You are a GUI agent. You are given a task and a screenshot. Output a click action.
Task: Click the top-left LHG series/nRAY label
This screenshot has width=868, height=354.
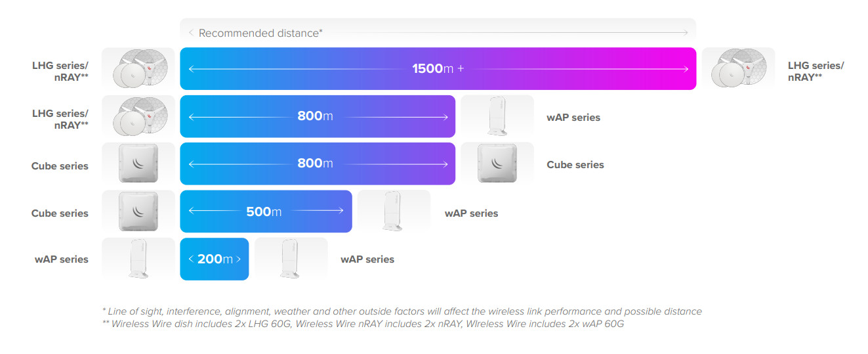click(60, 71)
